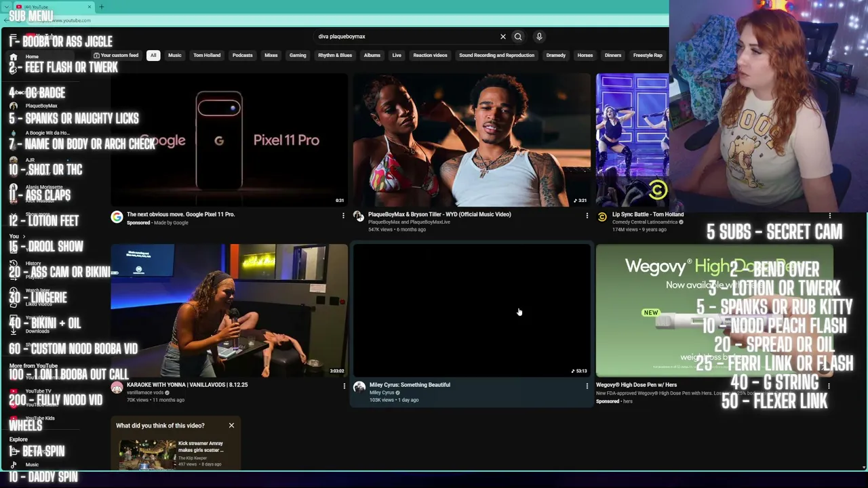Open options for the Wegovy High Dose Pen ad

pyautogui.click(x=829, y=386)
